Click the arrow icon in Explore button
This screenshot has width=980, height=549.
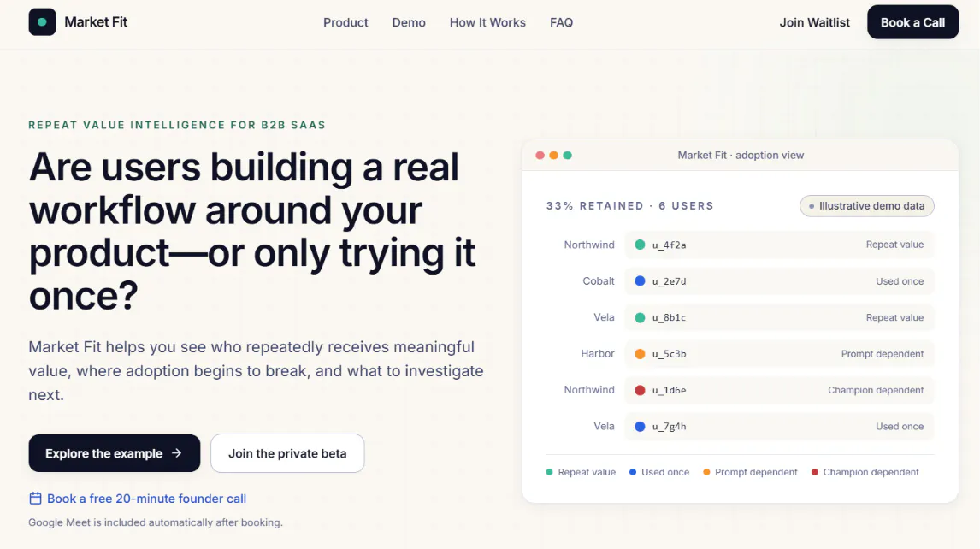177,452
